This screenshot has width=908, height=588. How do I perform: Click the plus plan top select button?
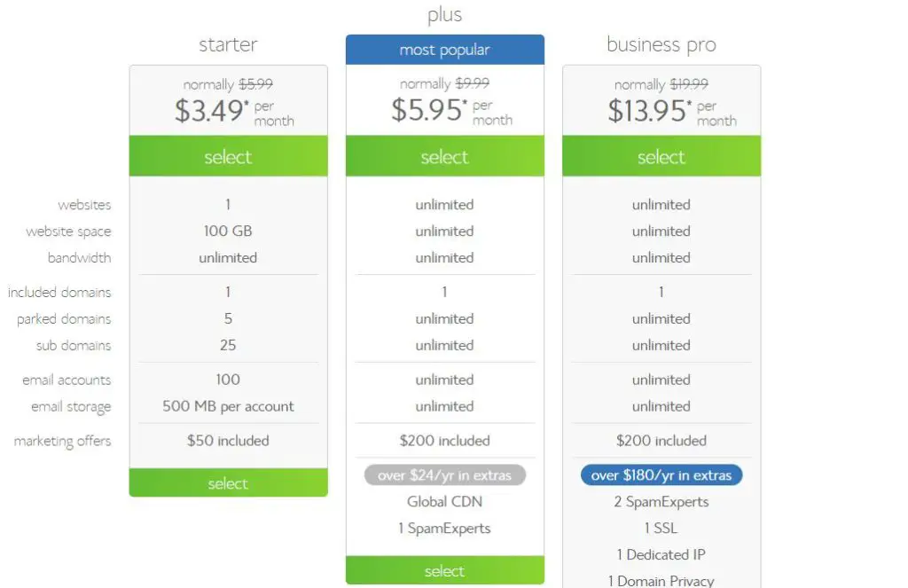(x=445, y=156)
